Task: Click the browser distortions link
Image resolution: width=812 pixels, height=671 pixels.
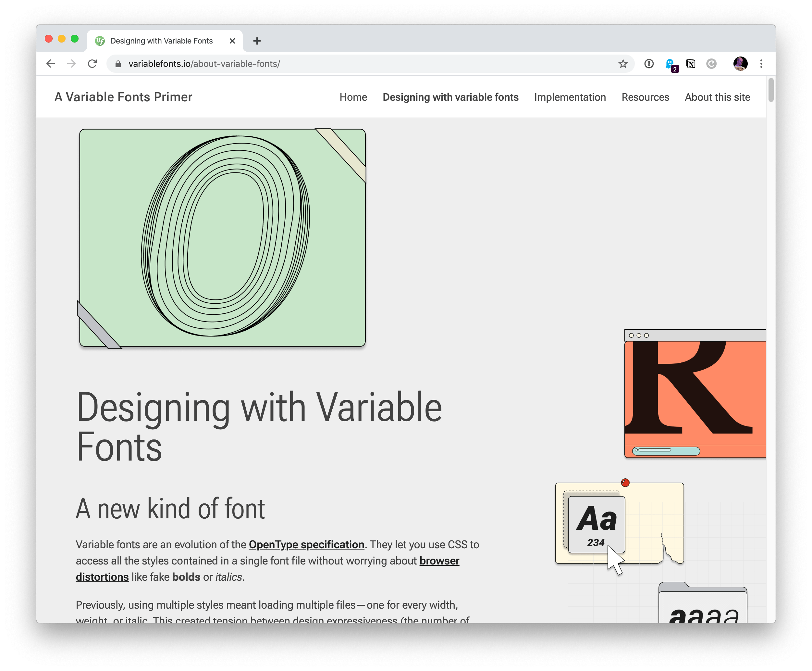Action: (x=439, y=561)
